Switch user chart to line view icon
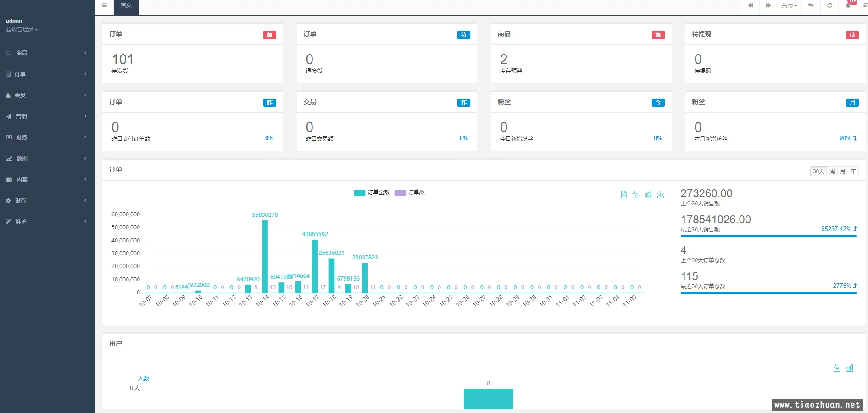This screenshot has width=868, height=413. (837, 368)
